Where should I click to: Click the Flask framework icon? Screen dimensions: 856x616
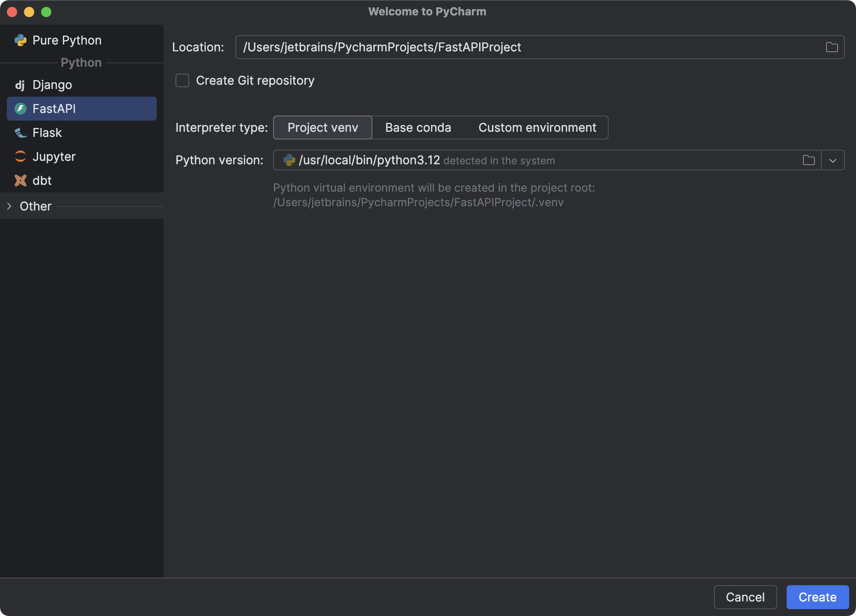click(x=20, y=133)
